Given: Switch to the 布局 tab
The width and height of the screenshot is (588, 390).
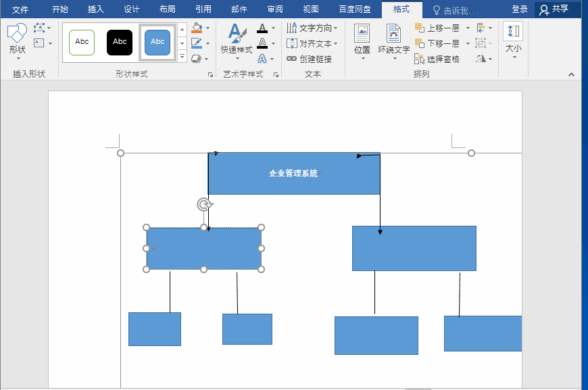Looking at the screenshot, I should 167,9.
